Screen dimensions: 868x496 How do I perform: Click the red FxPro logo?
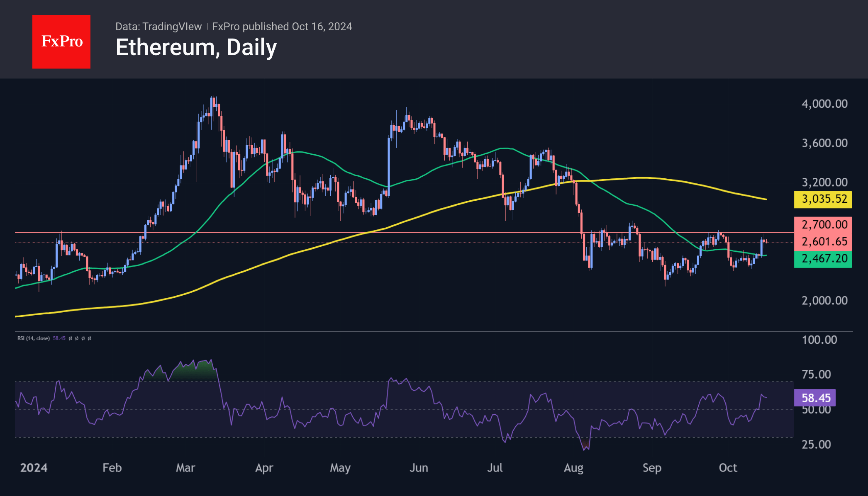tap(61, 41)
